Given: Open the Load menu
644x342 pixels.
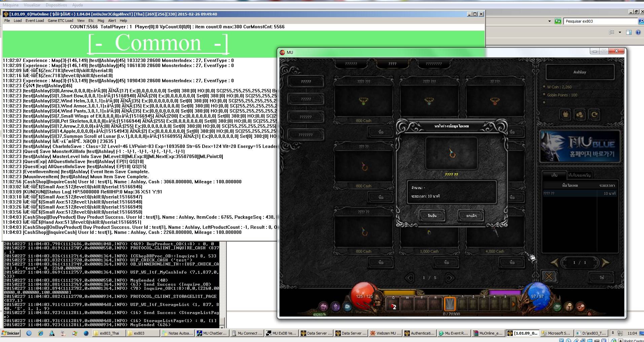Looking at the screenshot, I should point(17,21).
